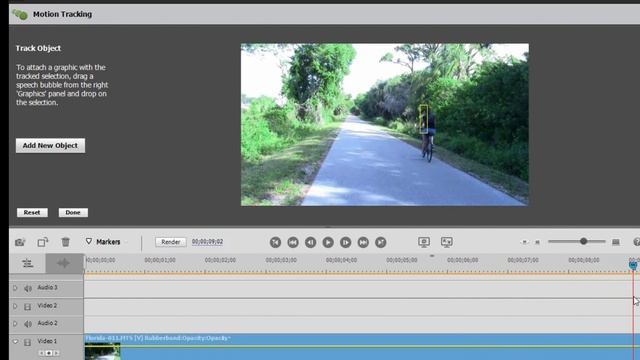This screenshot has height=360, width=640.
Task: Mute the Audio 2 track speaker
Action: (28, 324)
